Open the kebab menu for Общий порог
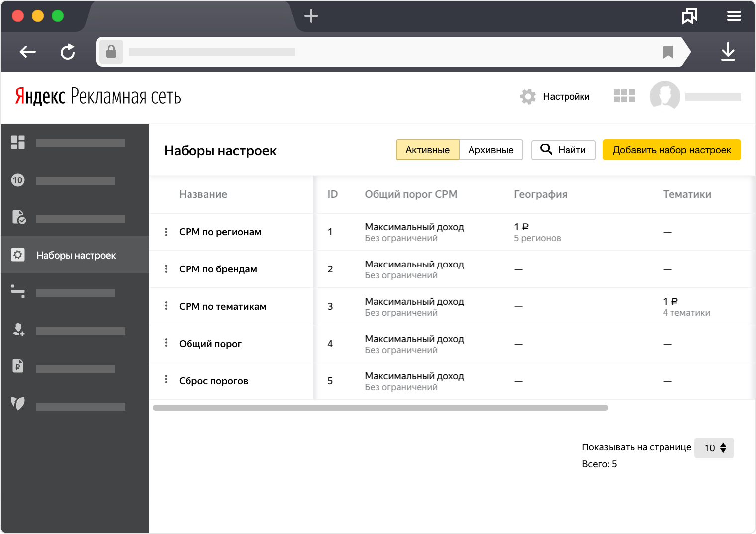This screenshot has height=534, width=756. coord(166,344)
